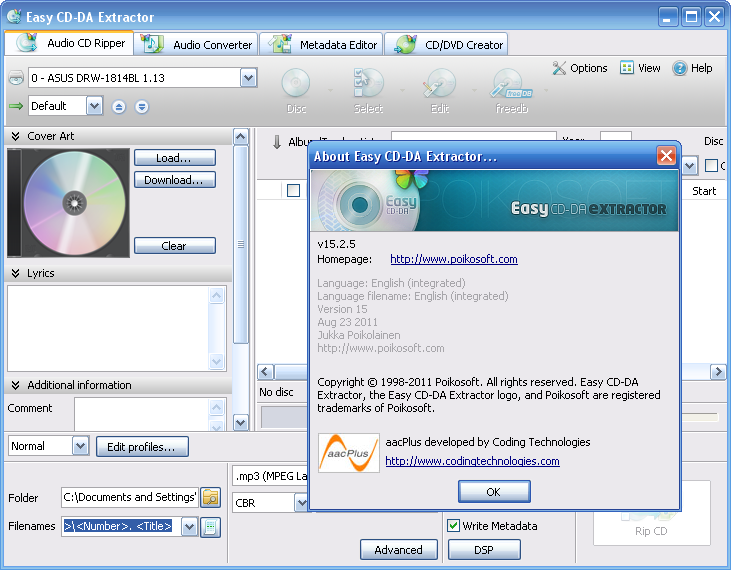Switch to the Audio CD Ripper tab
This screenshot has height=570, width=731.
pos(69,43)
